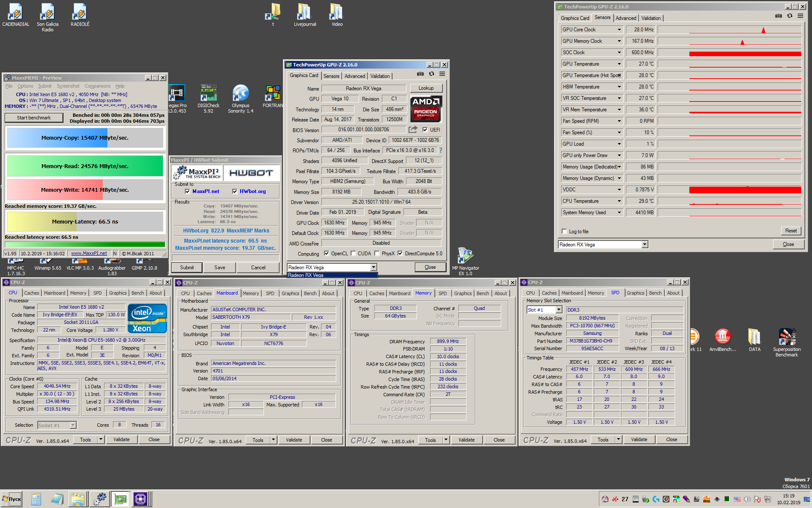Open the Tools dropdown arrow in first CPU-Z window

(x=101, y=439)
